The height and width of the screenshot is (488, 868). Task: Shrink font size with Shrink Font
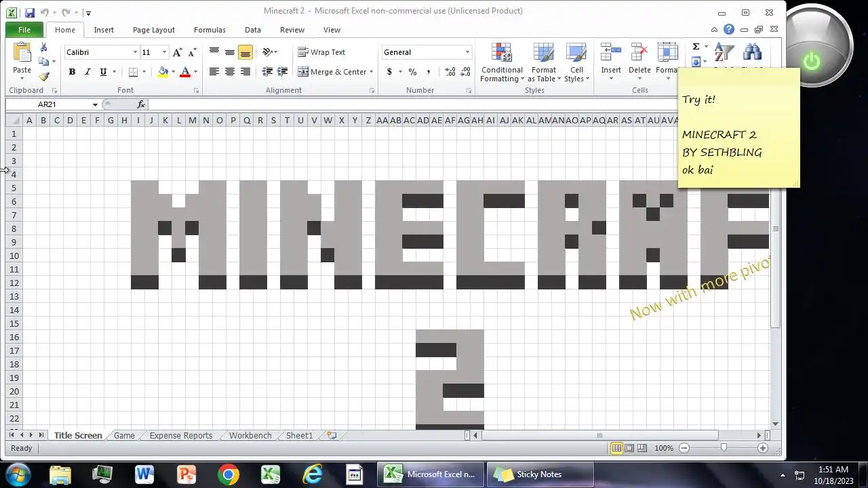coord(193,52)
